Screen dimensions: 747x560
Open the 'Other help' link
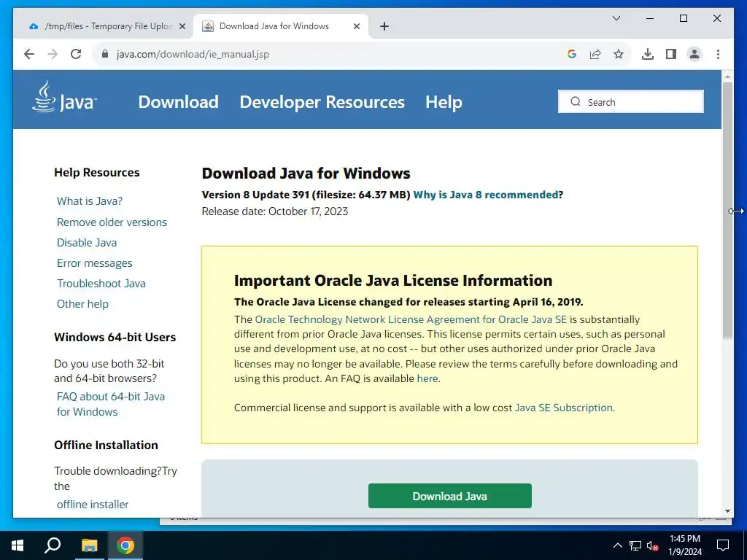(82, 304)
